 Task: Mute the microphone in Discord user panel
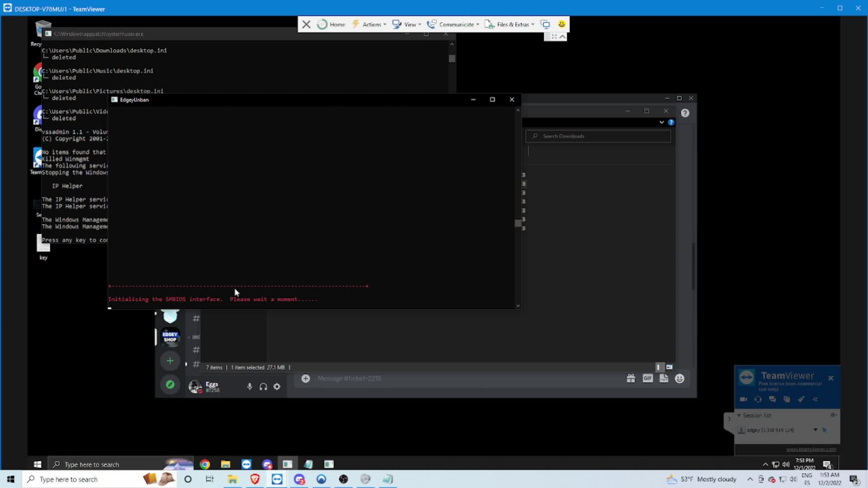[x=249, y=386]
